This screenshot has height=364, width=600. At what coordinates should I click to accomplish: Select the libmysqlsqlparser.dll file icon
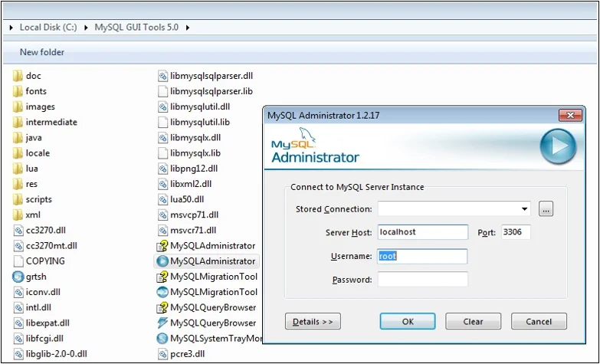pos(162,76)
